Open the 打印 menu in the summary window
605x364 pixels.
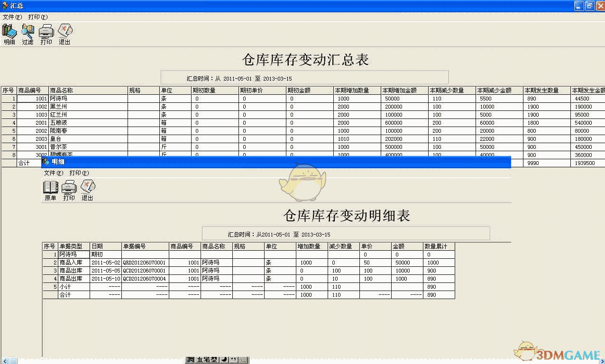pyautogui.click(x=37, y=17)
